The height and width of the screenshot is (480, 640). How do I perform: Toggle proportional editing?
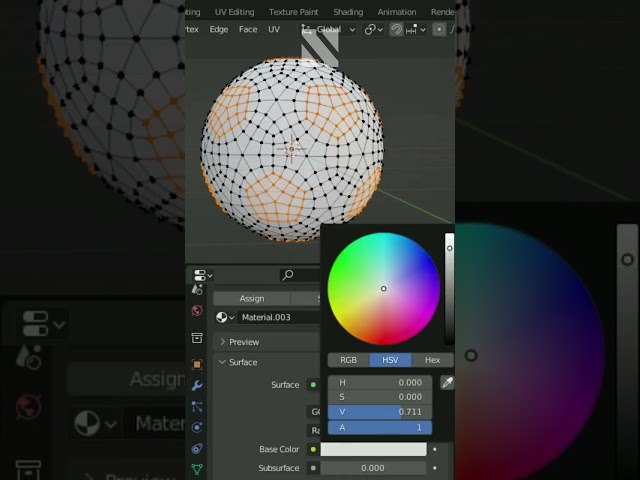coord(439,29)
